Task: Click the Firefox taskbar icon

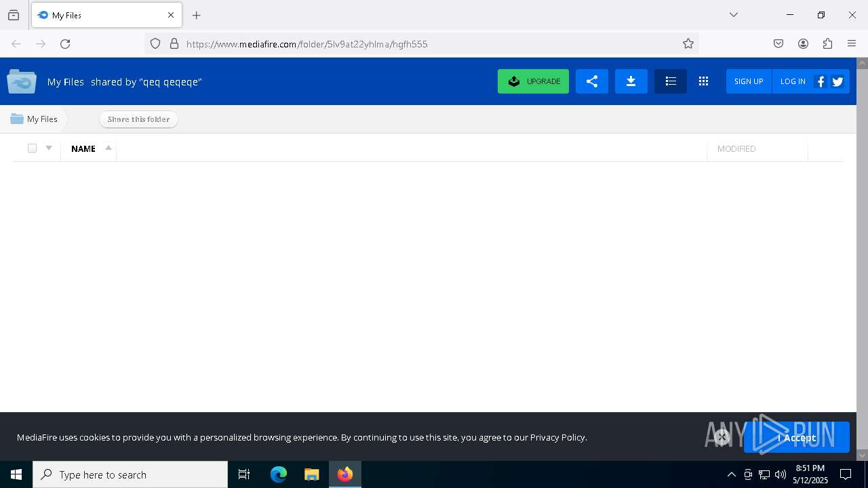Action: click(x=345, y=474)
